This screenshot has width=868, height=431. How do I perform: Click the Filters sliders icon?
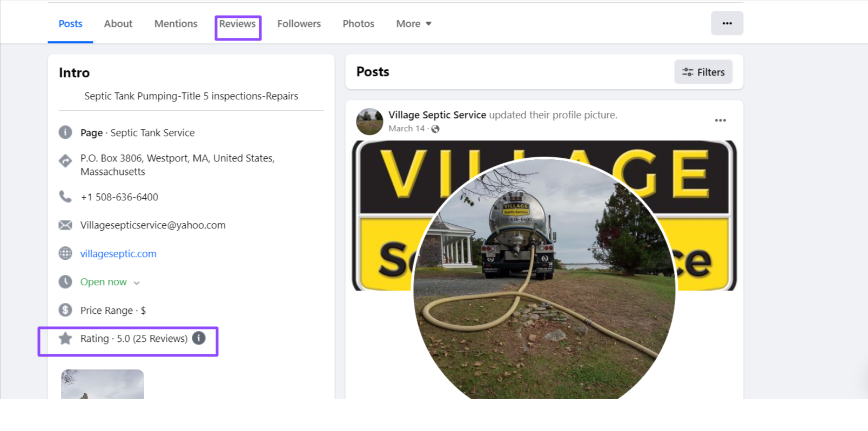688,72
